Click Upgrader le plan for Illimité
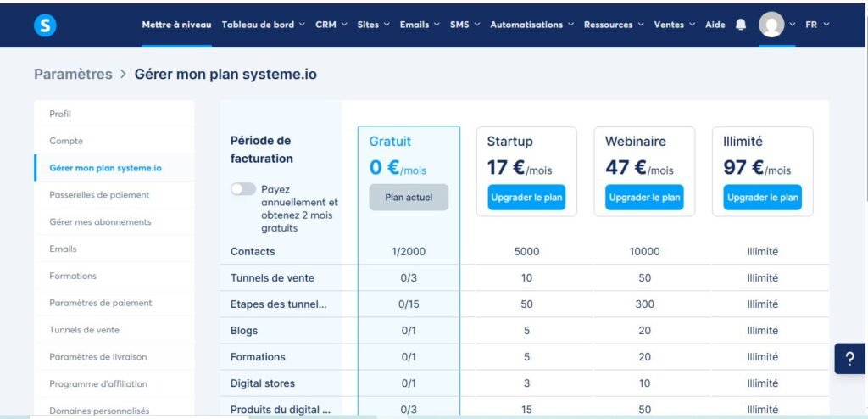The height and width of the screenshot is (419, 868). pyautogui.click(x=762, y=198)
